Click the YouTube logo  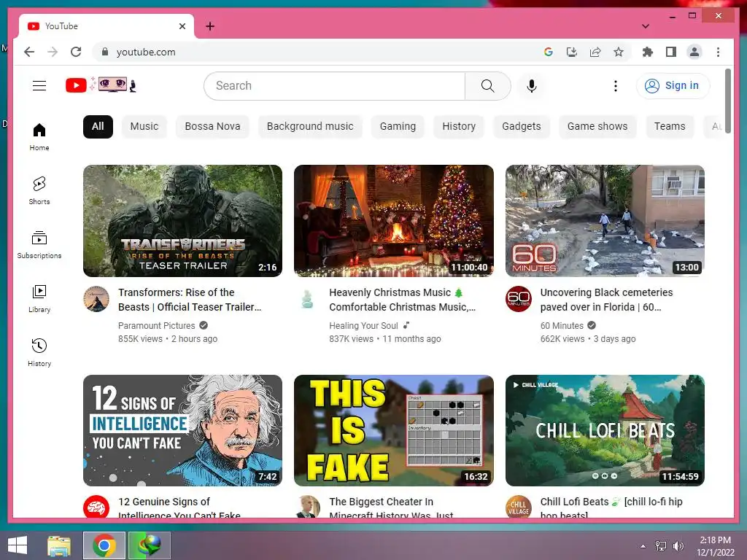(x=101, y=85)
